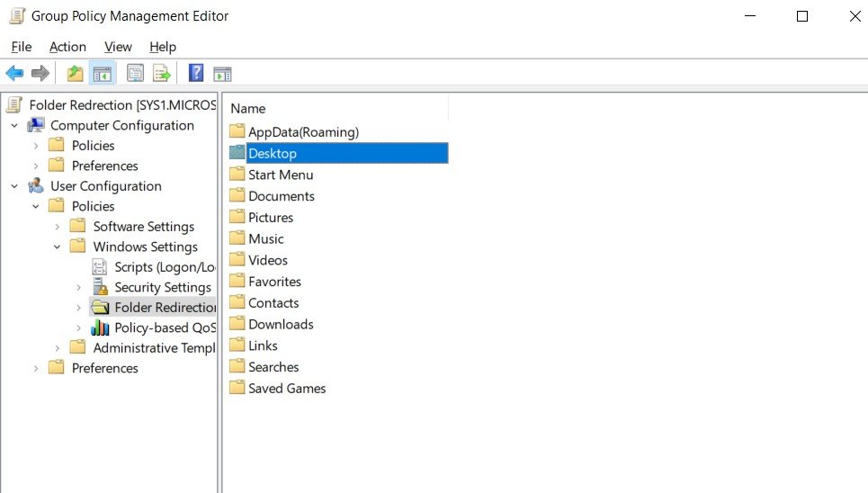Select the Contacts folder entry
The image size is (868, 493).
click(273, 303)
